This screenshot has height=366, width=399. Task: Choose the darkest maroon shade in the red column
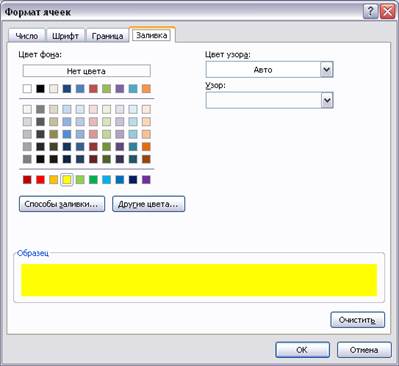tap(93, 159)
